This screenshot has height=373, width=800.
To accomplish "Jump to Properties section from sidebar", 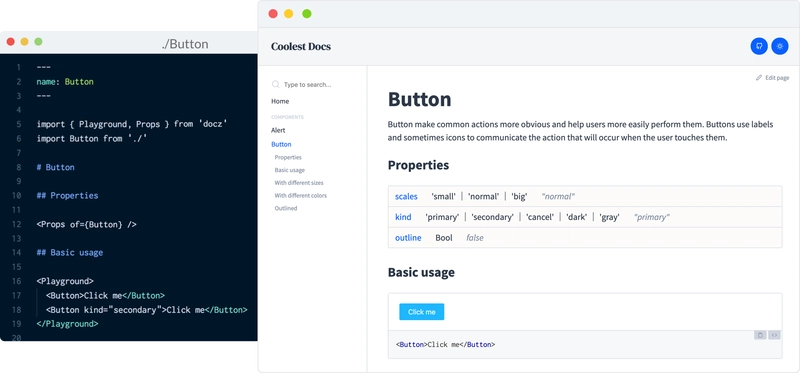I will click(288, 157).
